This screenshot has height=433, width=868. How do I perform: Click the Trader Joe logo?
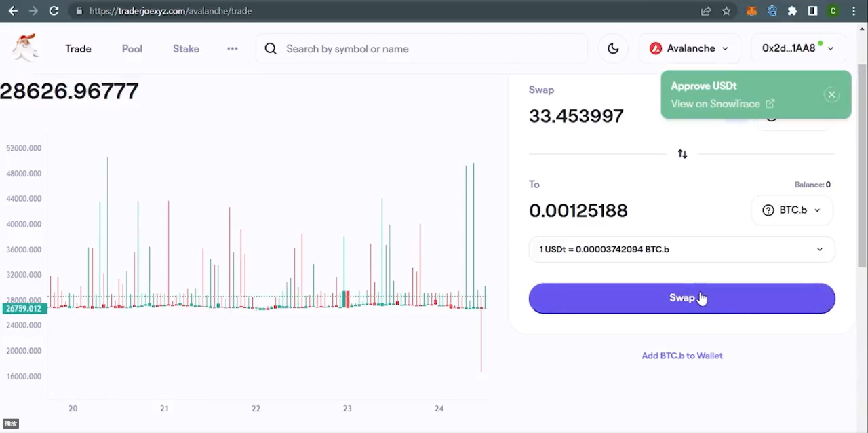[26, 48]
